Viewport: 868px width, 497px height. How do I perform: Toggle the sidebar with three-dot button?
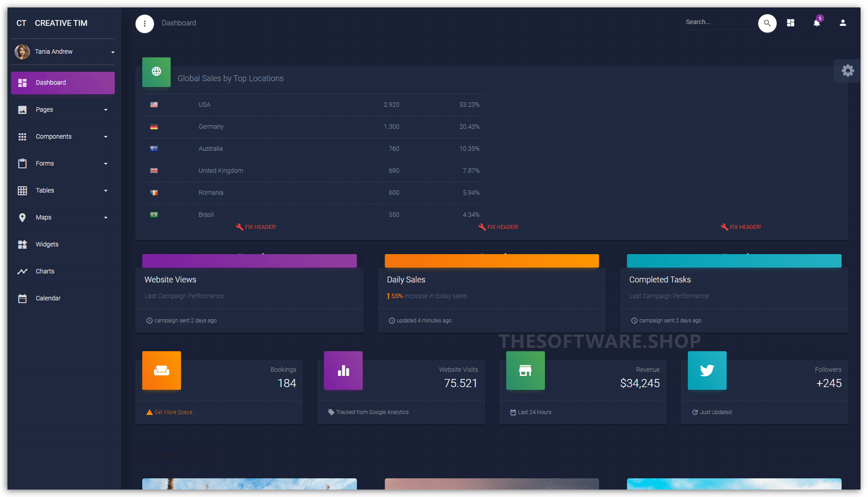145,24
